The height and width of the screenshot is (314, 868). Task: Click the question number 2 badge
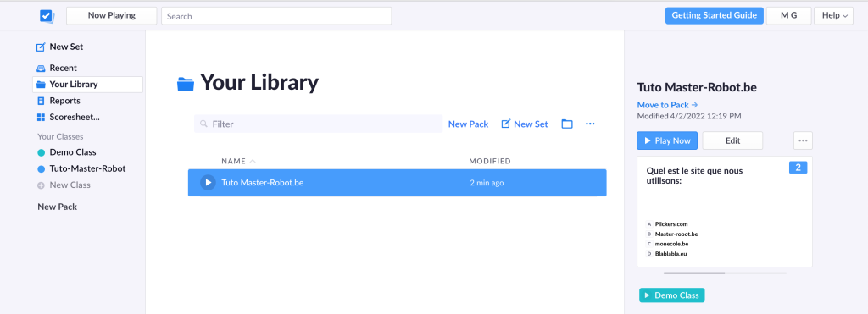[798, 168]
